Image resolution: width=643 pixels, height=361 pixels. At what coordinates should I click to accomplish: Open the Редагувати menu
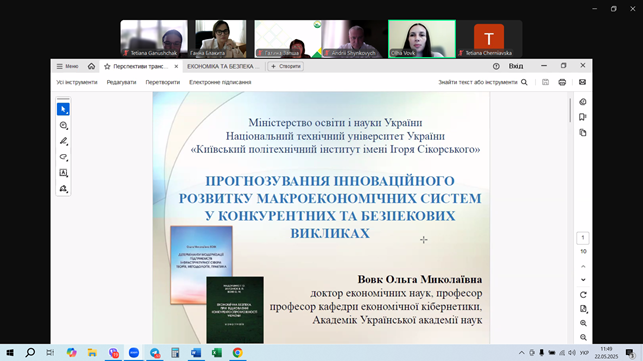click(121, 82)
